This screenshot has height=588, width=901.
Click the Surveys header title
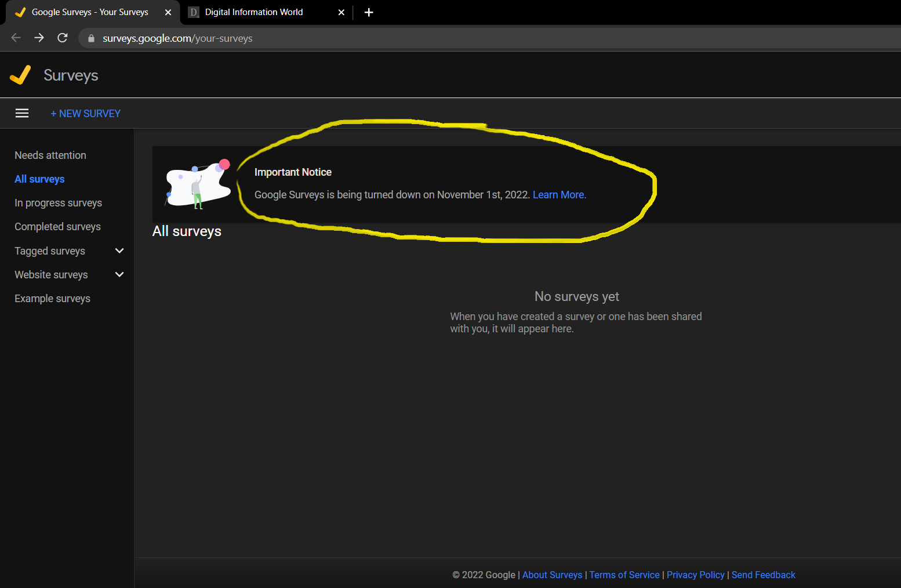click(71, 75)
